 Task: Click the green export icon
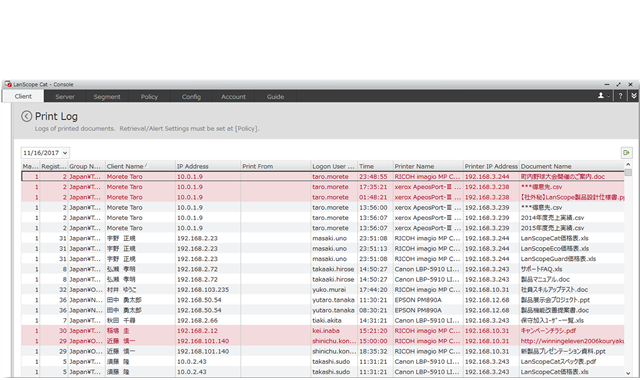click(x=627, y=153)
